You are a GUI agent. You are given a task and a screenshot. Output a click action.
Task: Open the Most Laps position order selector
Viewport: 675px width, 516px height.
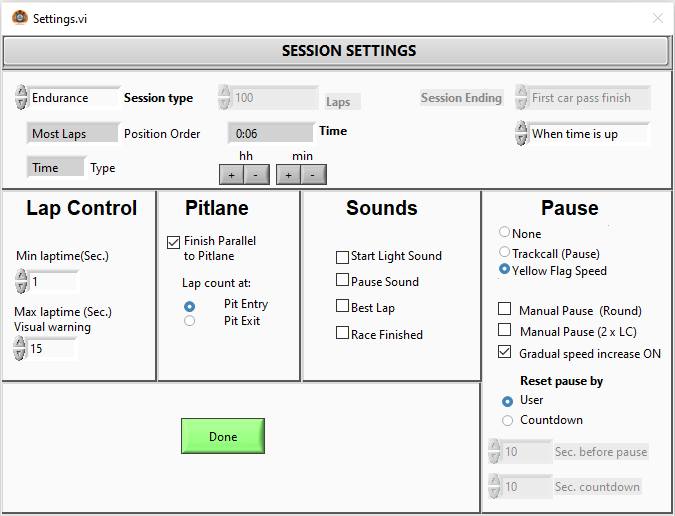click(60, 134)
